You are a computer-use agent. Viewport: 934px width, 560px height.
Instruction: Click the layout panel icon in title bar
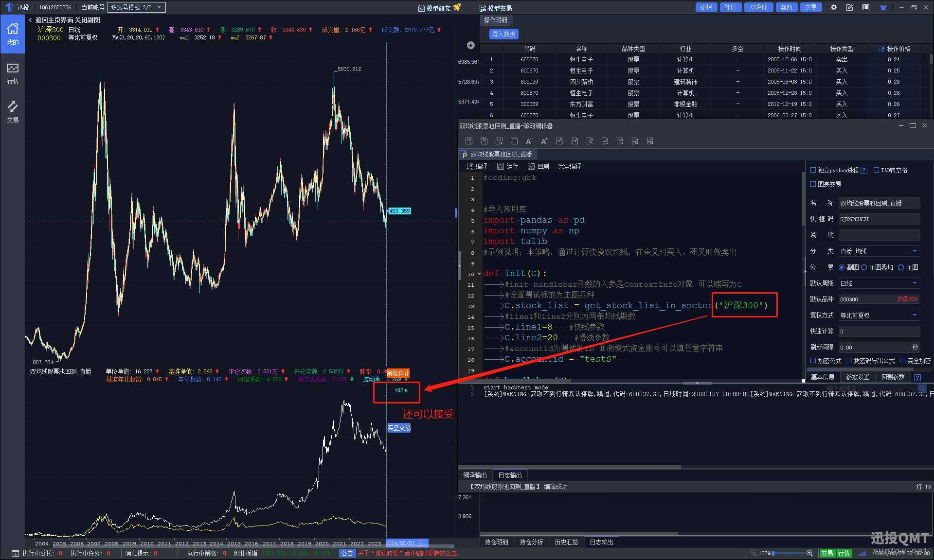[x=866, y=7]
